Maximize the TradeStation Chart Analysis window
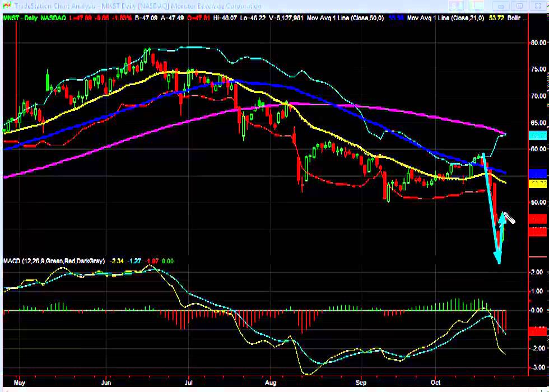This screenshot has width=549, height=392. tap(520, 6)
